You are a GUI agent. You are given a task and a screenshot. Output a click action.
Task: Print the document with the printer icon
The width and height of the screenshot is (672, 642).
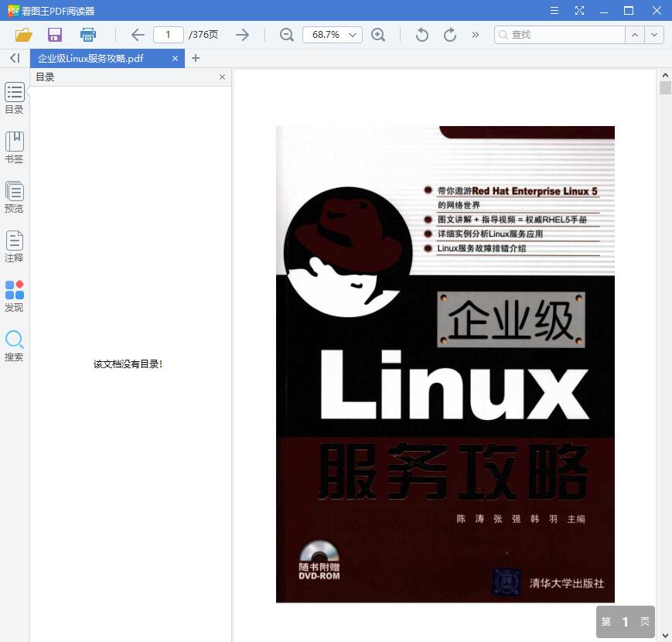point(88,35)
